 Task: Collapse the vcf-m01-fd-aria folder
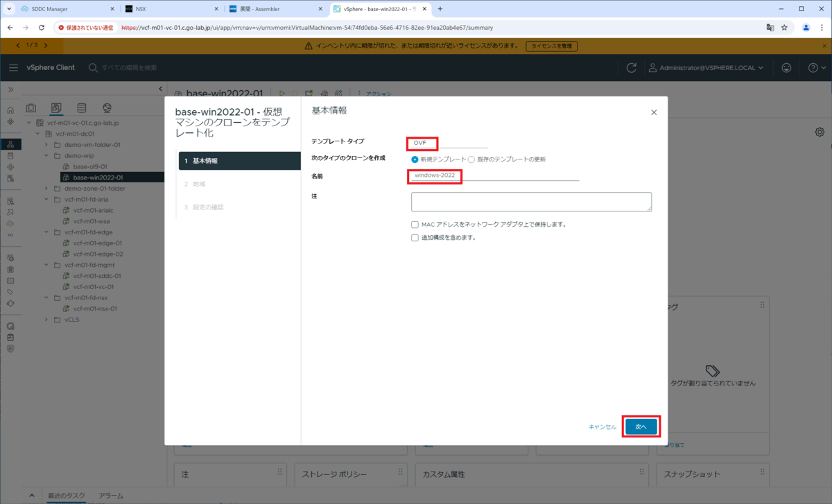(x=47, y=199)
